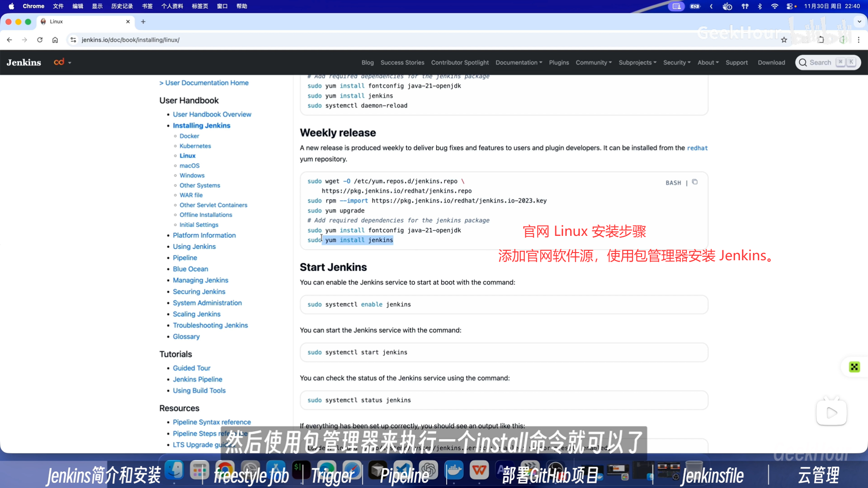Click the browser reload page icon

(x=40, y=40)
